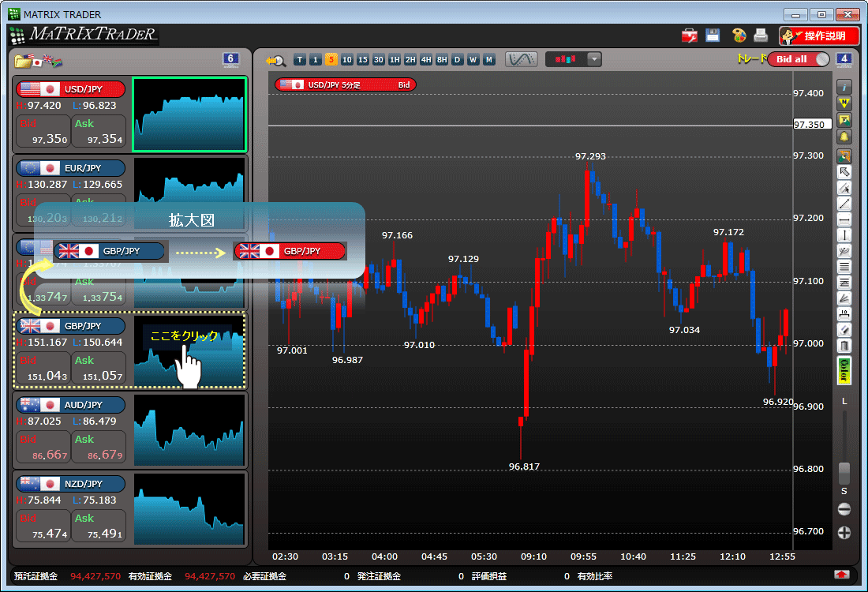Screen dimensions: 868x592
Task: Click the 97.350 current price marker
Action: 812,125
